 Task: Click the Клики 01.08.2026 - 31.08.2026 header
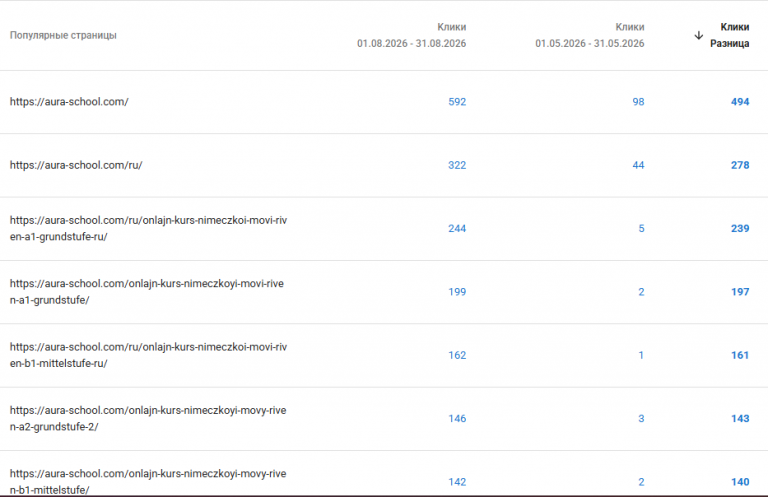(411, 35)
